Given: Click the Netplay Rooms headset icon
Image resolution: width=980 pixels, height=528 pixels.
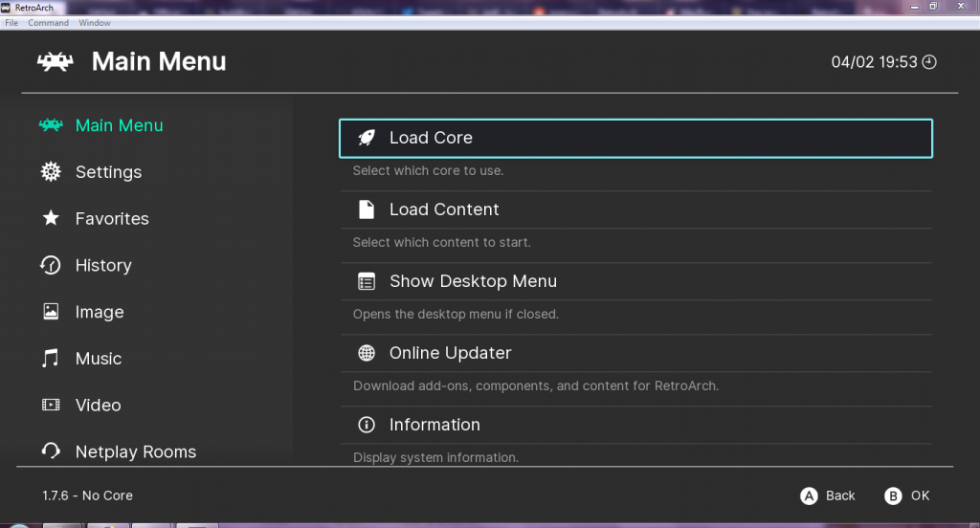Looking at the screenshot, I should coord(51,451).
